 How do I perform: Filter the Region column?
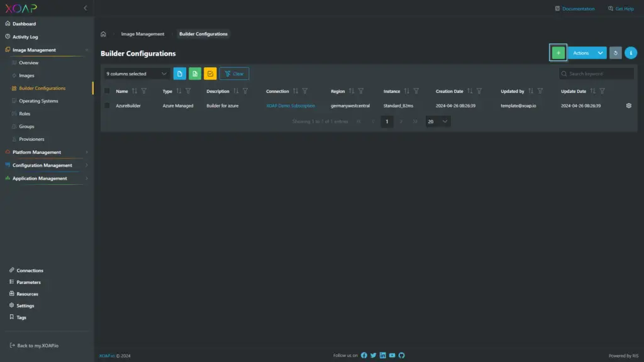pyautogui.click(x=360, y=91)
